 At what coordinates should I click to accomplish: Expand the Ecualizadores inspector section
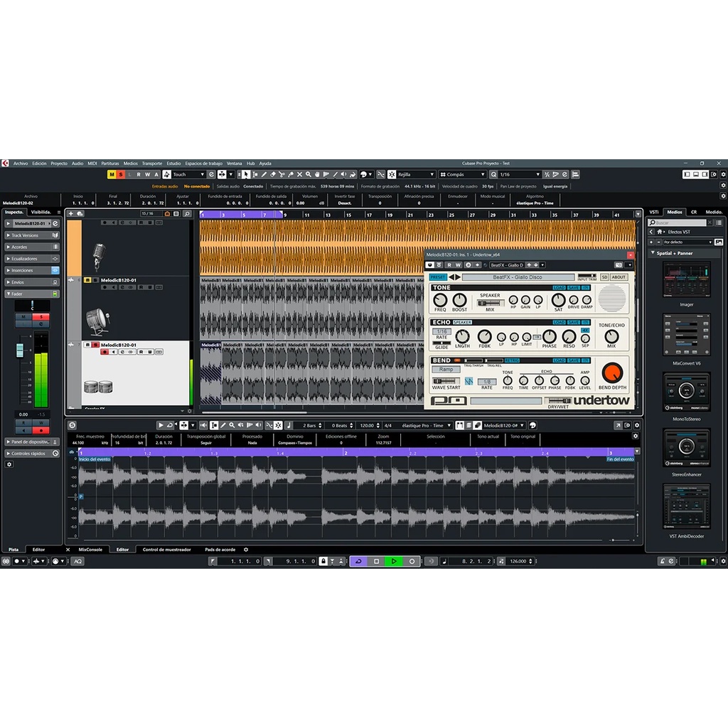coord(9,259)
